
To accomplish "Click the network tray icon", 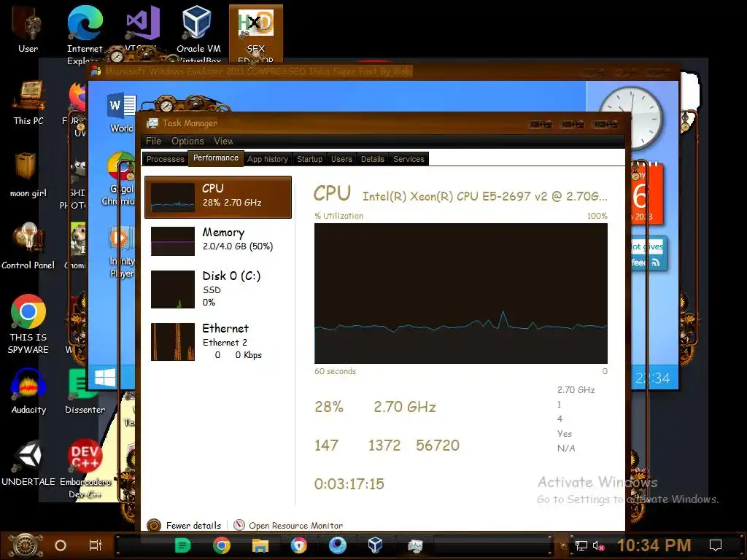I will click(x=581, y=545).
